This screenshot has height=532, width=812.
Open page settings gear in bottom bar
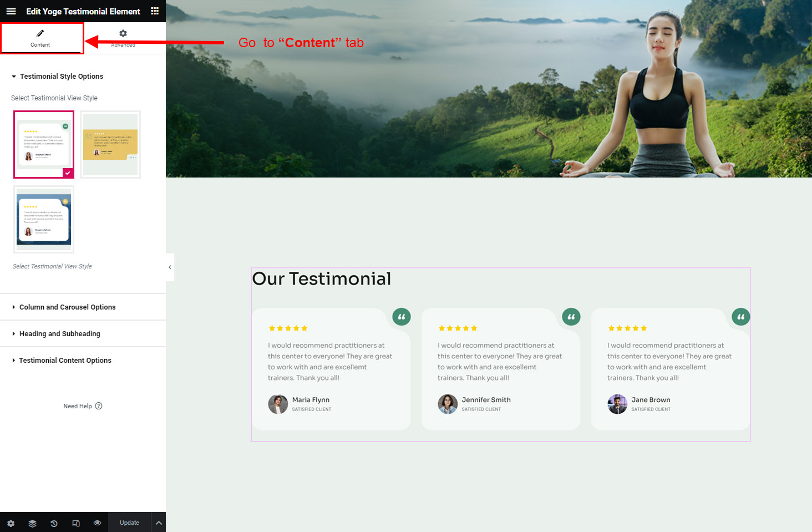[x=11, y=523]
